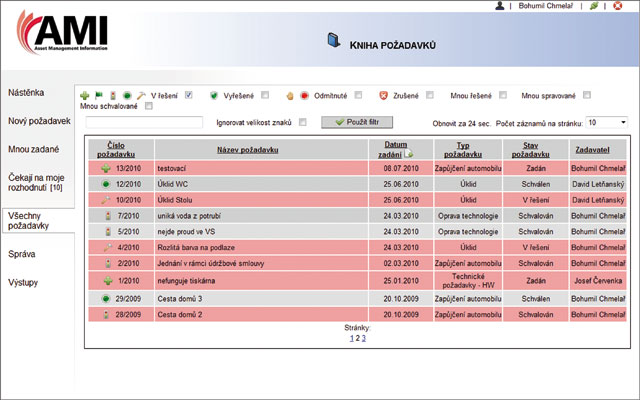This screenshot has height=400, width=640.
Task: Open Výstupy in sidebar
Action: point(23,282)
